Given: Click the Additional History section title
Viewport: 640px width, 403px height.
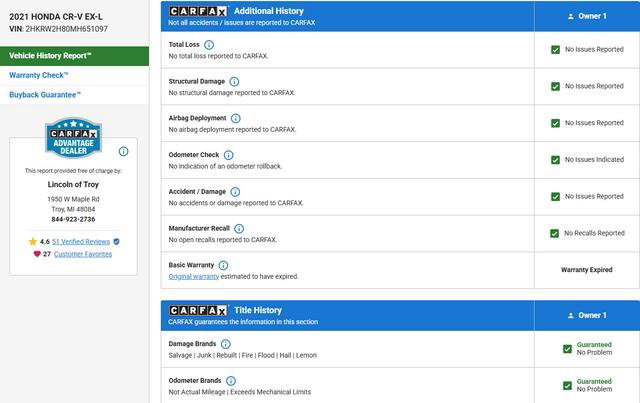Looking at the screenshot, I should [x=269, y=11].
